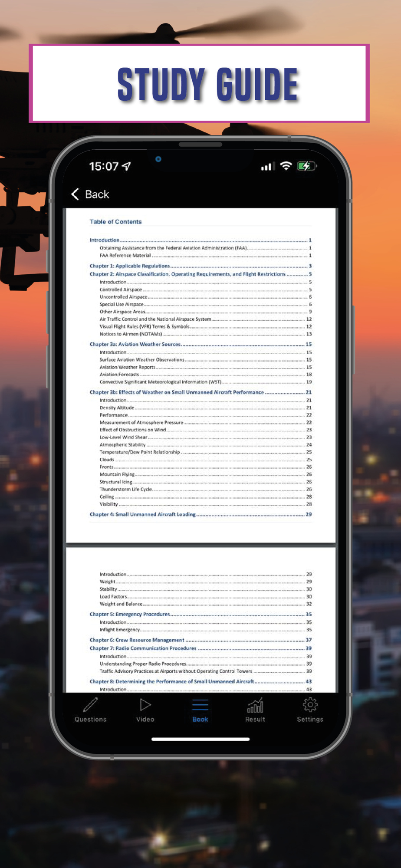Select 'Clouds' row
Screen dimensions: 401x868
click(x=206, y=460)
